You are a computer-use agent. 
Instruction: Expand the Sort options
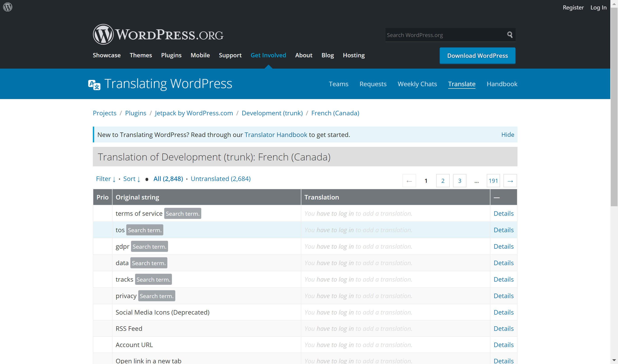(x=131, y=179)
